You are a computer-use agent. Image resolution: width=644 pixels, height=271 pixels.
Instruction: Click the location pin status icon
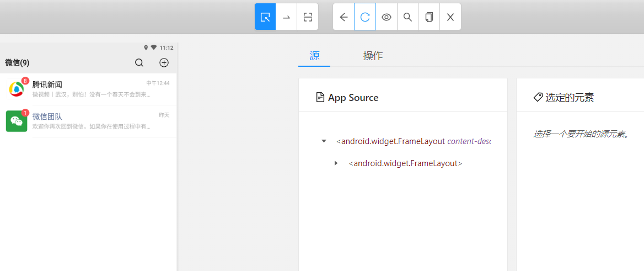tap(146, 47)
